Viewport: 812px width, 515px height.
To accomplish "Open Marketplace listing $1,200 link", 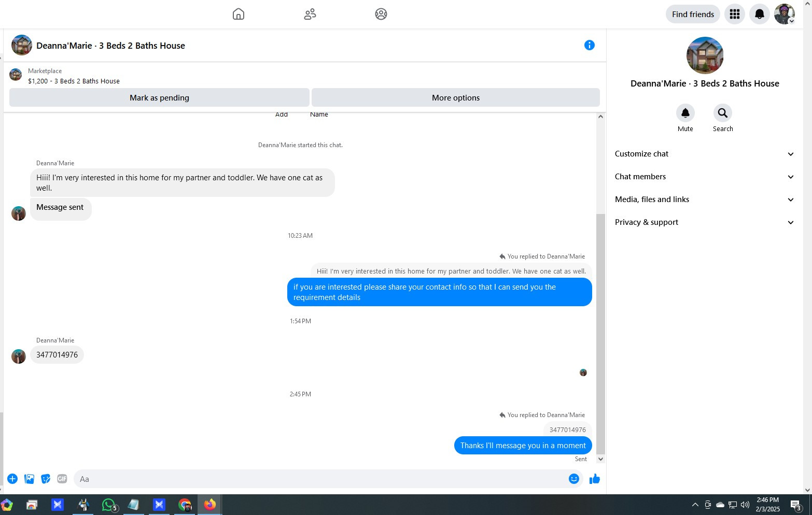I will click(x=74, y=81).
